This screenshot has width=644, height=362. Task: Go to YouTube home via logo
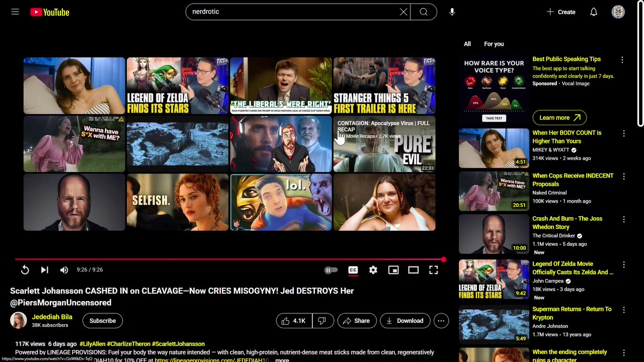[49, 12]
